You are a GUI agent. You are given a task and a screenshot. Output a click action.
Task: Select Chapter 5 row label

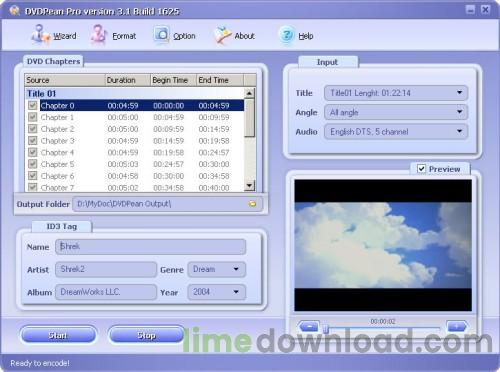click(57, 164)
